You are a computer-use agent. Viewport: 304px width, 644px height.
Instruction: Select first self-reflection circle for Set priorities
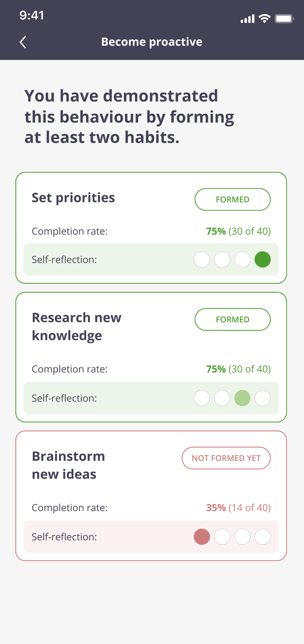(202, 259)
